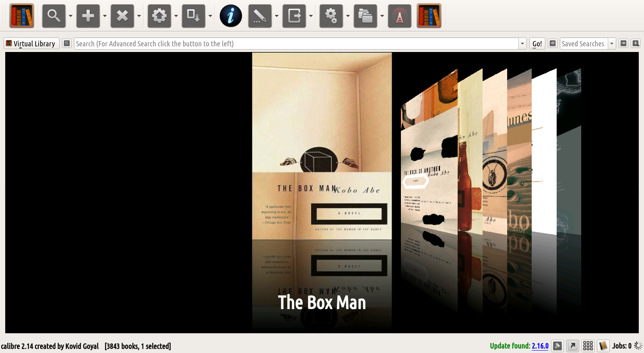Click the page-with-arrow export toolbar icon
Image resolution: width=644 pixels, height=353 pixels.
(x=294, y=16)
